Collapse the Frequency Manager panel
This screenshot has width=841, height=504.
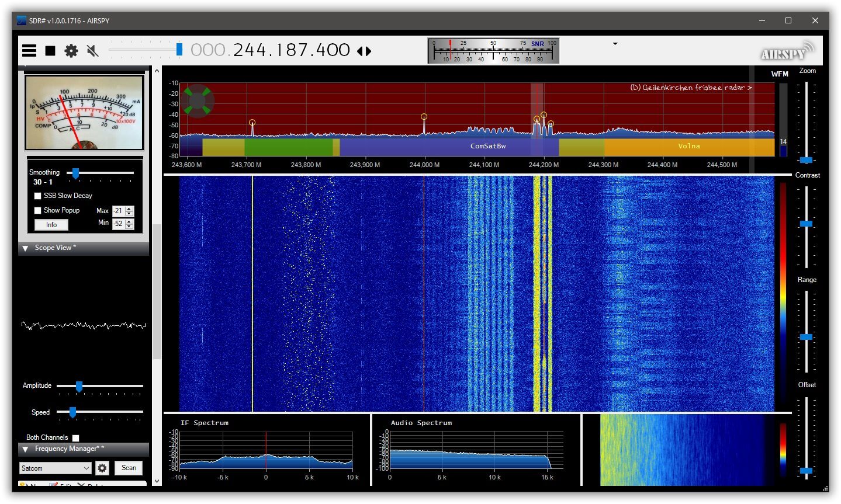[25, 449]
